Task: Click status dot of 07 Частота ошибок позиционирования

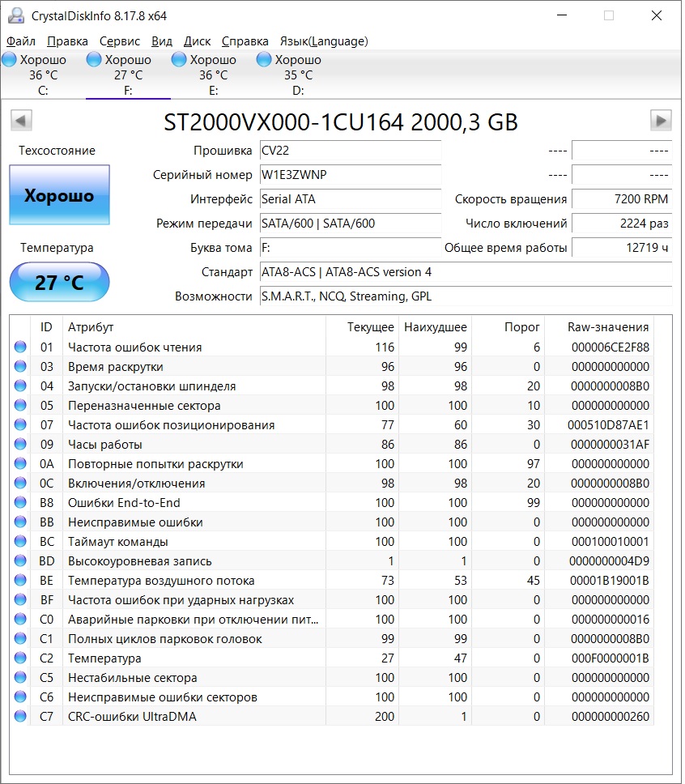Action: click(x=20, y=424)
